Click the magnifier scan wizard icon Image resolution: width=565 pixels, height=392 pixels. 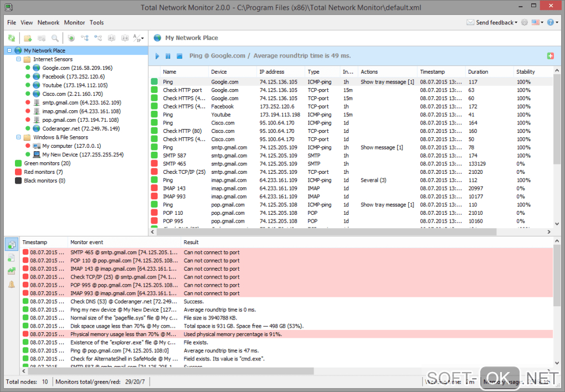tap(55, 38)
